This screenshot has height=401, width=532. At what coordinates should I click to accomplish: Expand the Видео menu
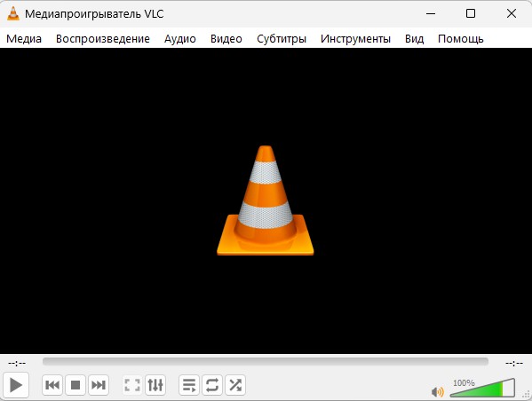pos(226,39)
